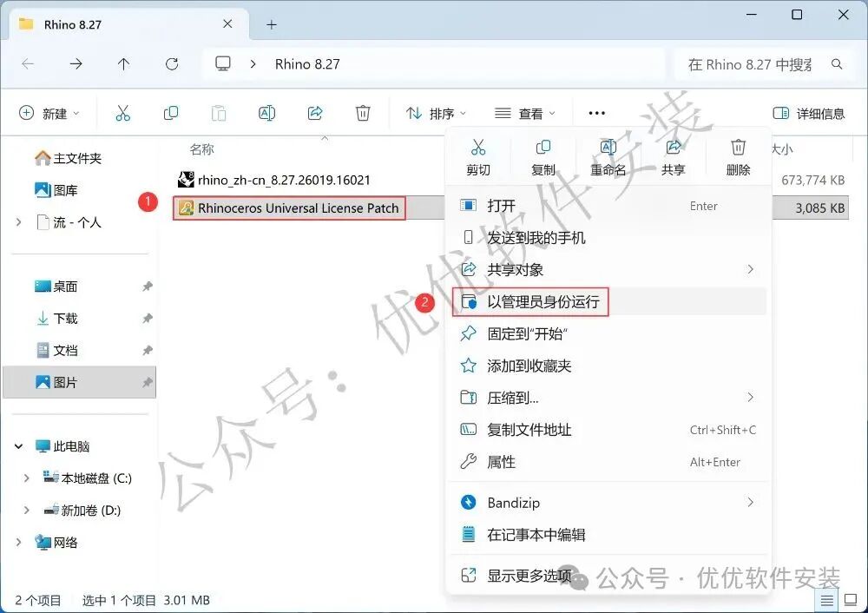The width and height of the screenshot is (868, 613).
Task: Click the PC monitor icon in address bar
Action: point(223,64)
